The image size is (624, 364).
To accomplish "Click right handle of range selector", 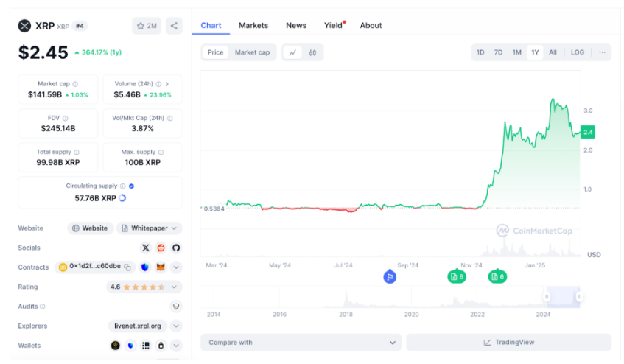I will tap(580, 297).
